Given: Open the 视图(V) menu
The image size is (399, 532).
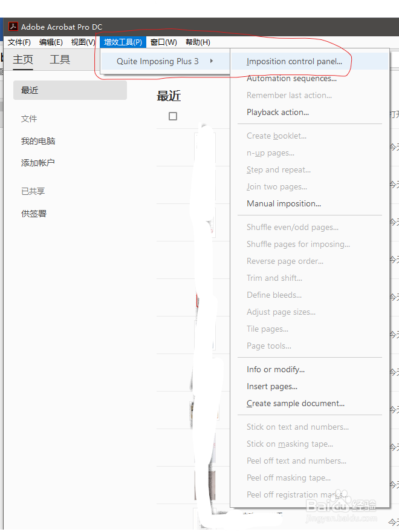Looking at the screenshot, I should pyautogui.click(x=83, y=42).
